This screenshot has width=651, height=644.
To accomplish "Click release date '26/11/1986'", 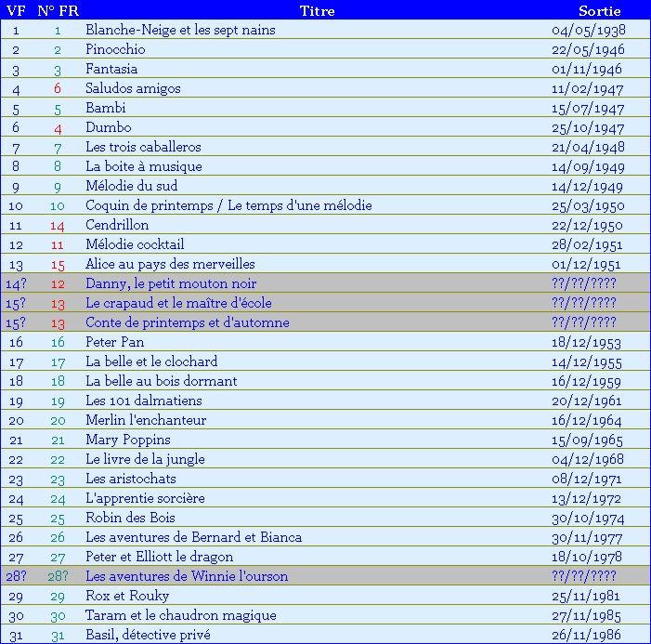I will (586, 636).
